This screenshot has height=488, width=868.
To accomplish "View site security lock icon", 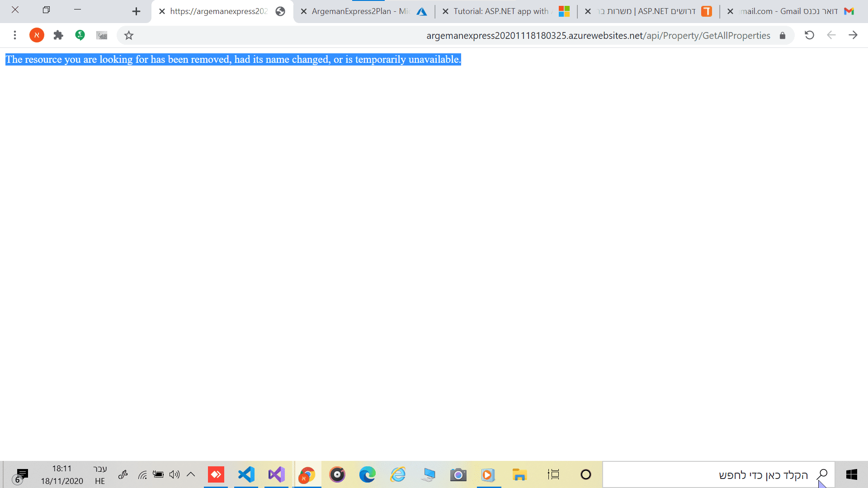I will pos(783,36).
